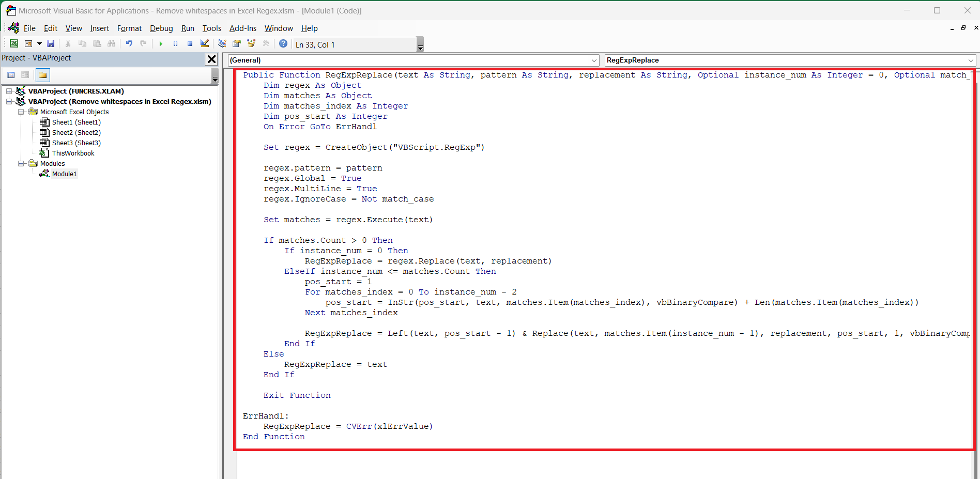Undo the last action

coord(129,44)
